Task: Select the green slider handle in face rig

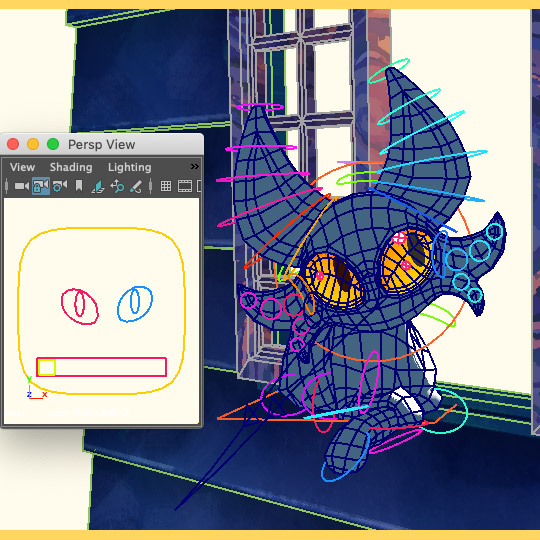Action: point(46,367)
